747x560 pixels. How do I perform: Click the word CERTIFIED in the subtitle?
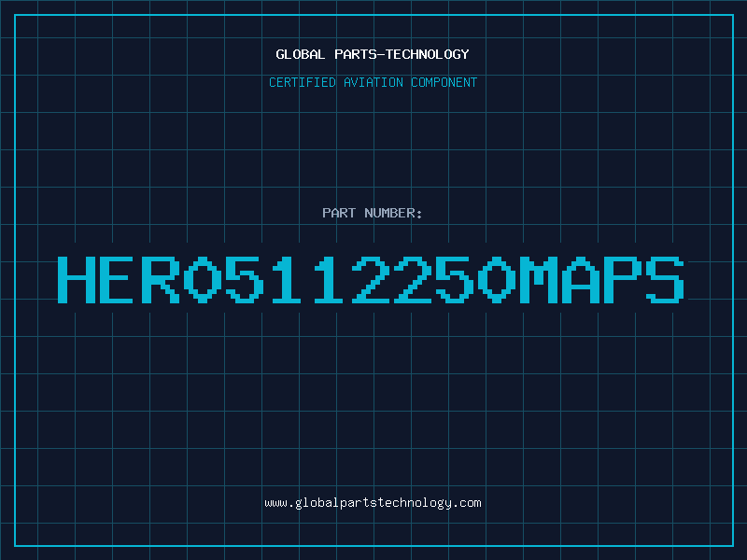pyautogui.click(x=303, y=82)
